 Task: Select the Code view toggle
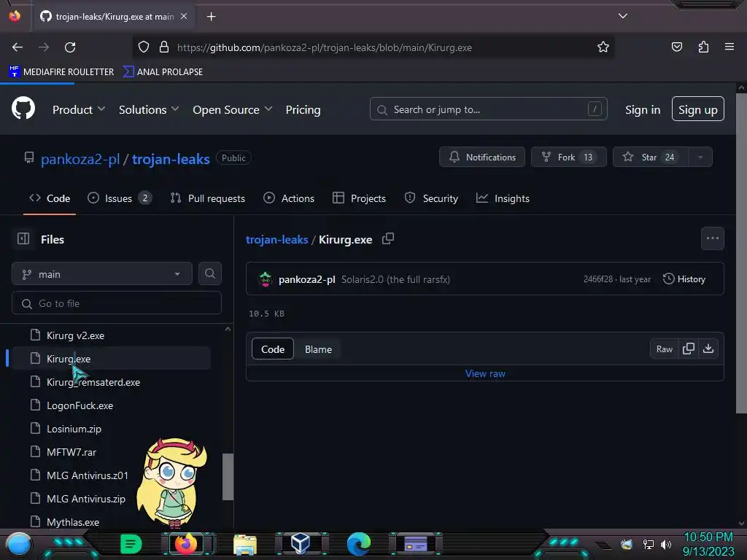273,349
